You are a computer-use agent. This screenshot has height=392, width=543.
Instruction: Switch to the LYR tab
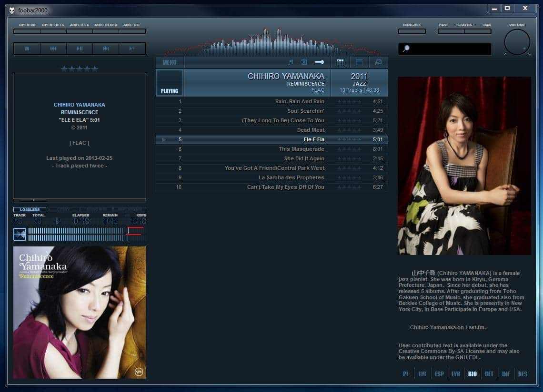(x=456, y=374)
